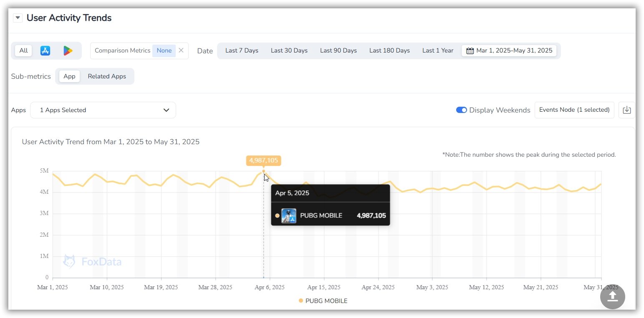
Task: Open the custom date range picker
Action: (x=509, y=50)
